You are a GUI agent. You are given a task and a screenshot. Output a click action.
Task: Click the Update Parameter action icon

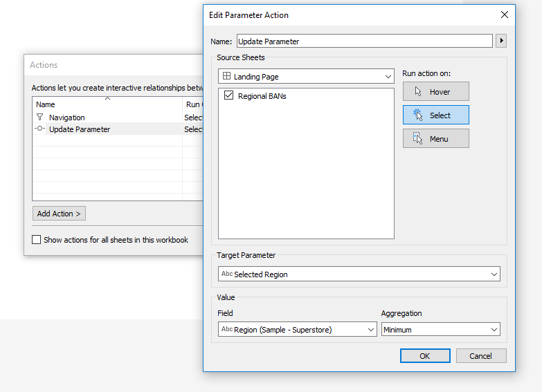(x=39, y=129)
